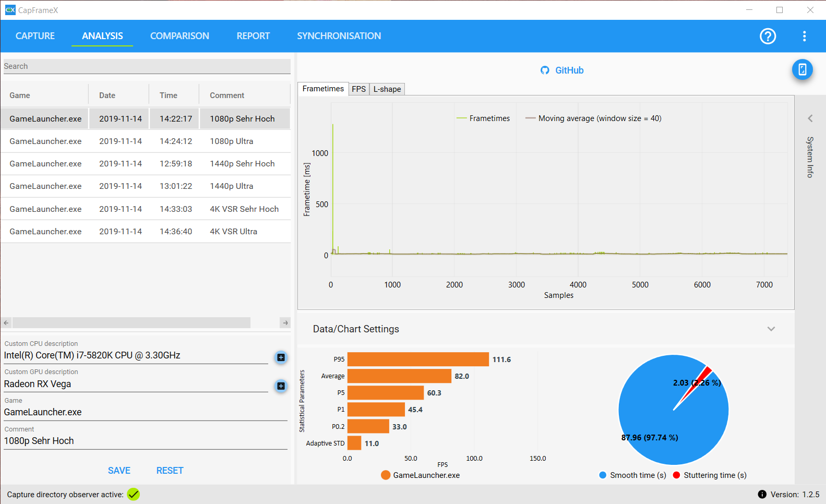Image resolution: width=826 pixels, height=504 pixels.
Task: Click the GitHub logo icon
Action: click(545, 70)
